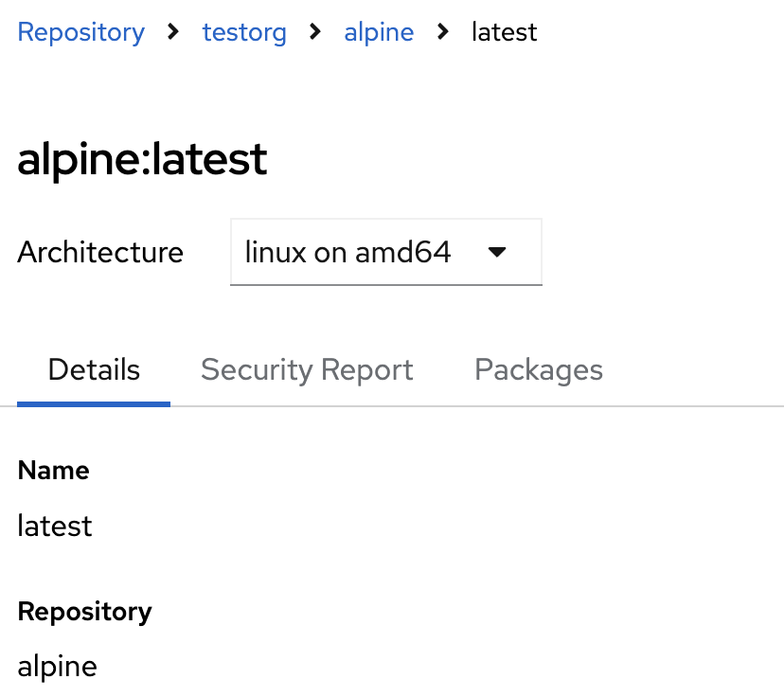Screen dimensions: 784x697
Task: Open the alpine breadcrumb link
Action: pos(379,32)
